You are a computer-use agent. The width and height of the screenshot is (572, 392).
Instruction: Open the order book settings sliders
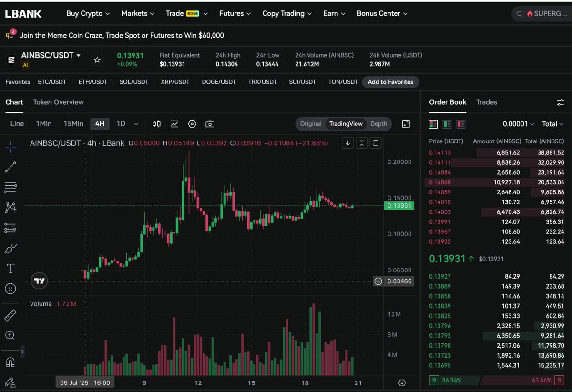(x=560, y=102)
